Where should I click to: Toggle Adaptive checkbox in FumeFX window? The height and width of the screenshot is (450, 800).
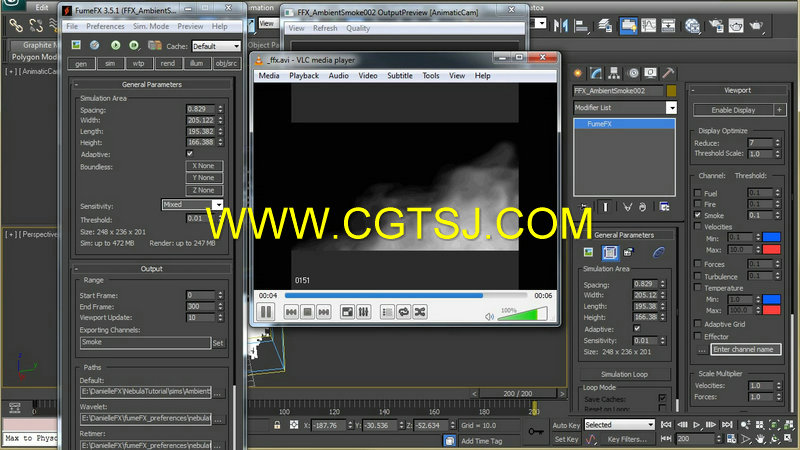click(x=190, y=154)
